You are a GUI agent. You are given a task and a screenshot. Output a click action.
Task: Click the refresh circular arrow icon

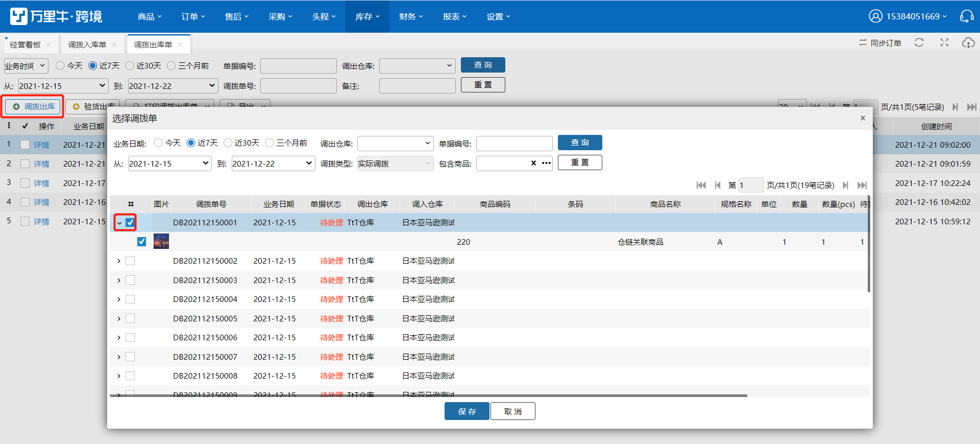[919, 42]
